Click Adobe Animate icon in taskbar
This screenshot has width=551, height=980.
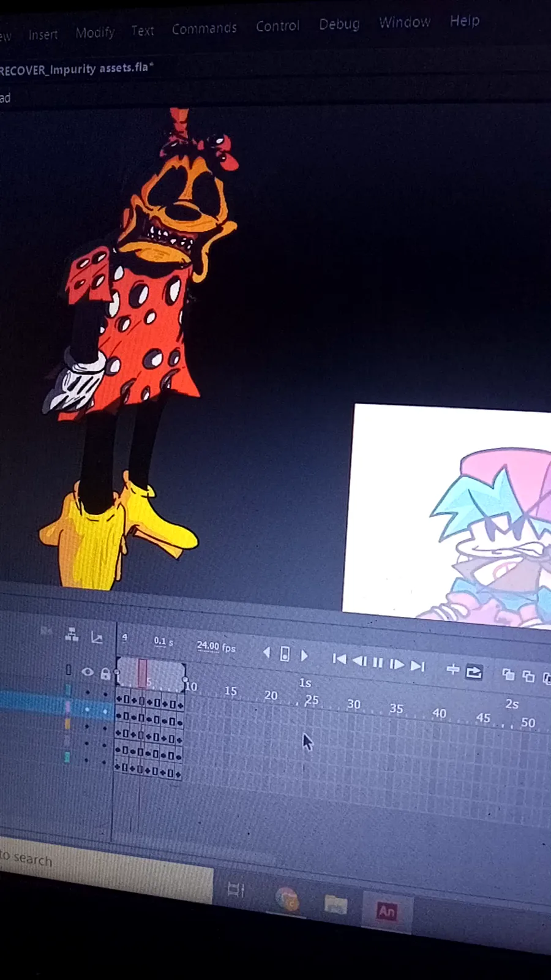(x=386, y=911)
